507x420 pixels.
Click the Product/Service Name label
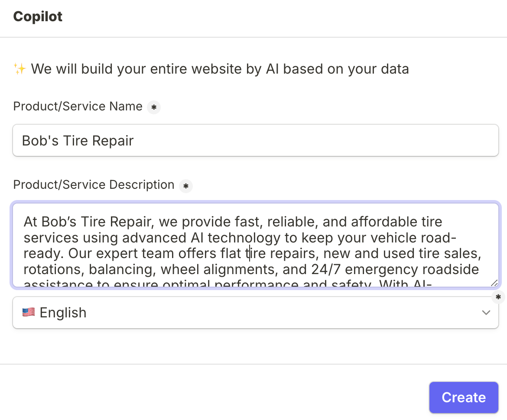[x=78, y=106]
